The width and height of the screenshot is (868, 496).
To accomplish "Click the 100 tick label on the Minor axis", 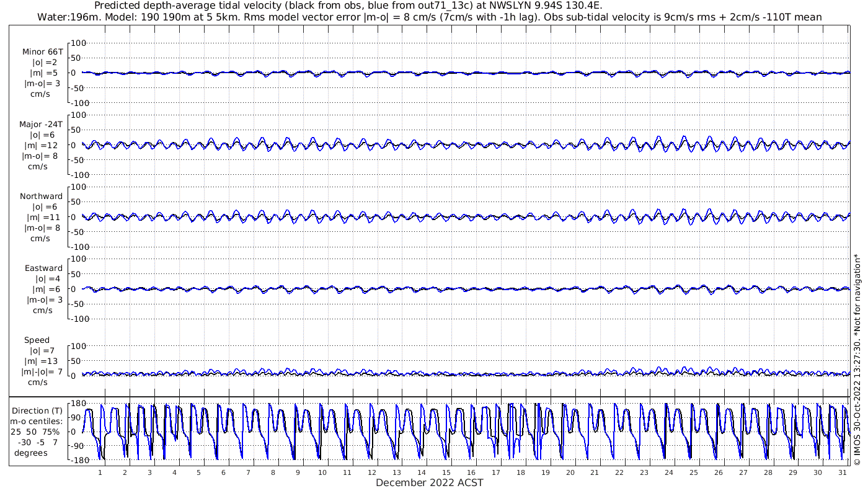I will 79,43.
